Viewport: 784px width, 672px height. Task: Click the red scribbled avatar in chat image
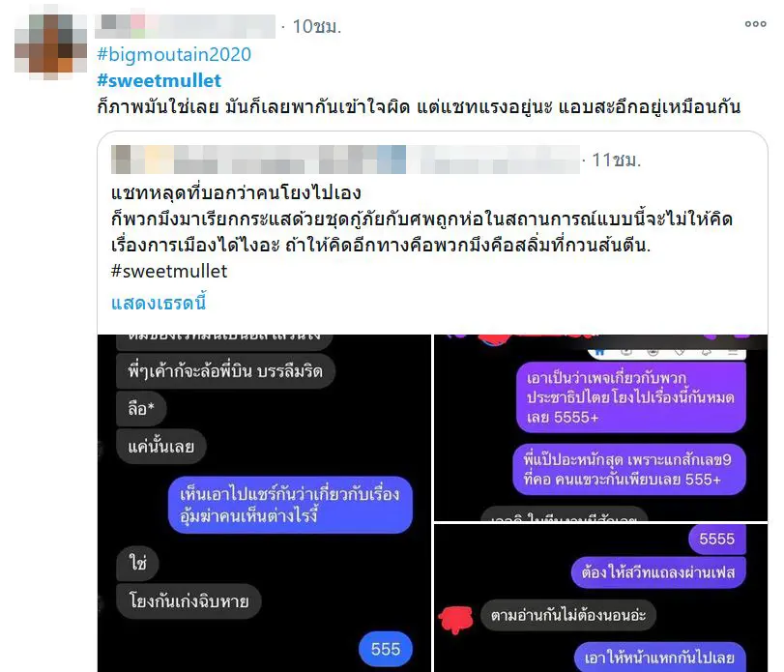click(x=456, y=620)
